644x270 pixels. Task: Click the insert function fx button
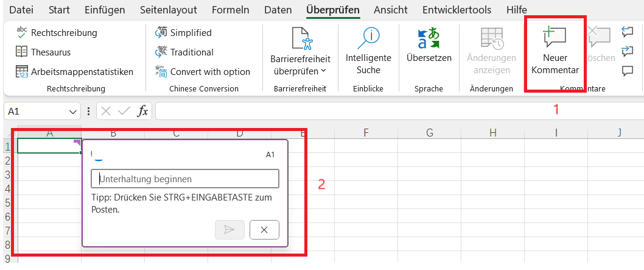click(142, 111)
